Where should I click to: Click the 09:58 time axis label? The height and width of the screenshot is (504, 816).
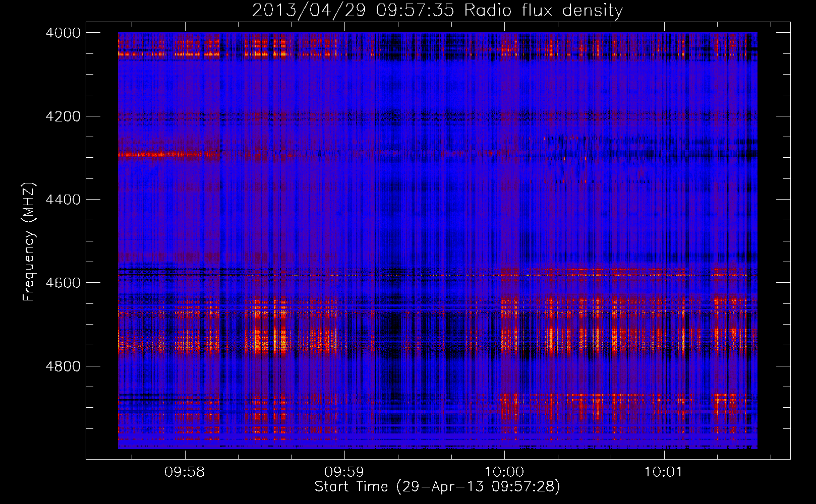tap(185, 472)
